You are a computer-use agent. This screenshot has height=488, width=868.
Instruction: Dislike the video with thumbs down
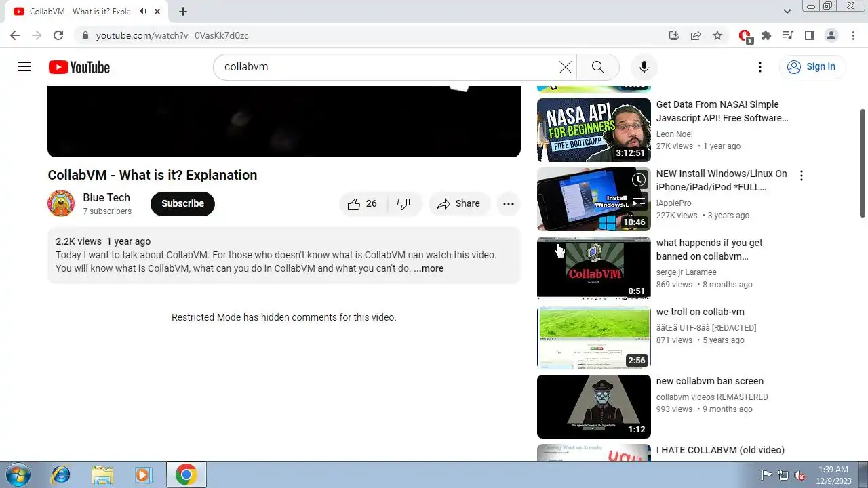point(404,204)
